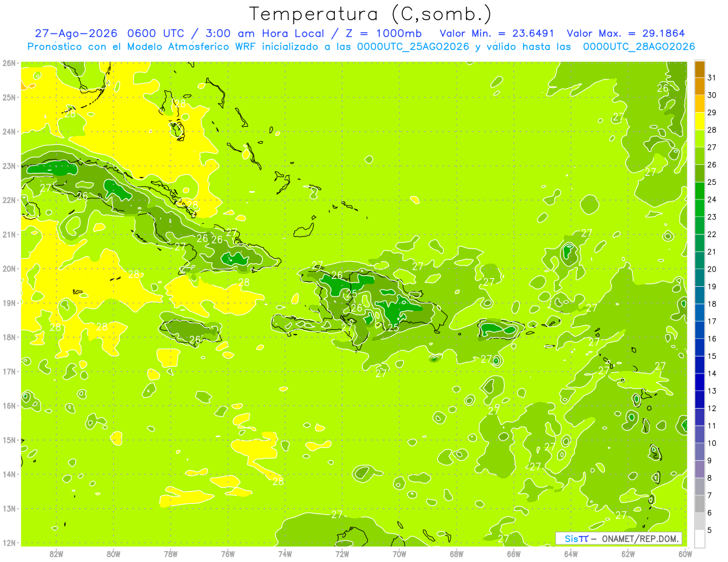The height and width of the screenshot is (562, 728).
Task: Click the longitude label "64W"
Action: (x=571, y=554)
